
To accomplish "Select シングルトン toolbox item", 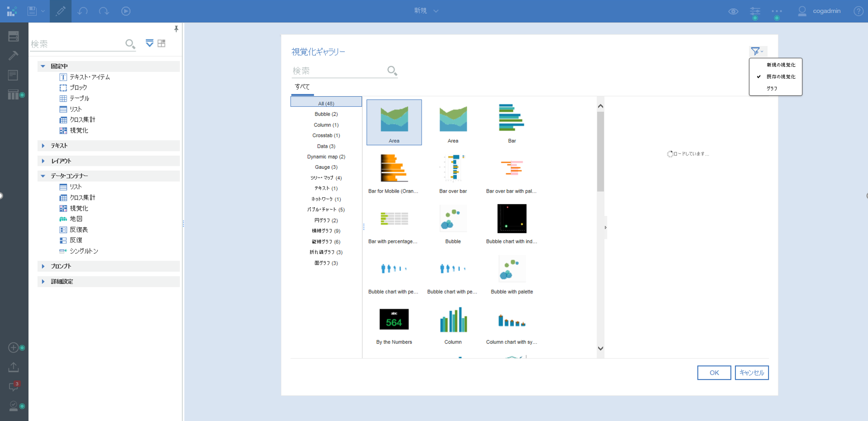I will (78, 251).
